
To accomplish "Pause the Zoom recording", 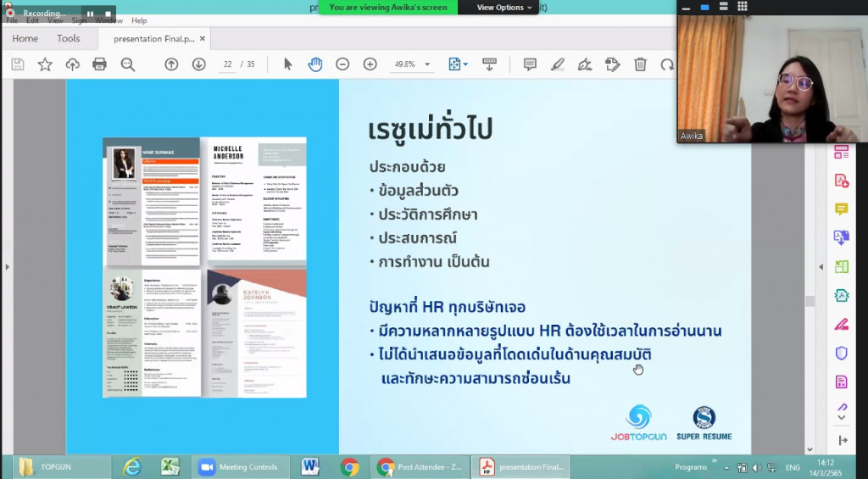I will pos(90,14).
